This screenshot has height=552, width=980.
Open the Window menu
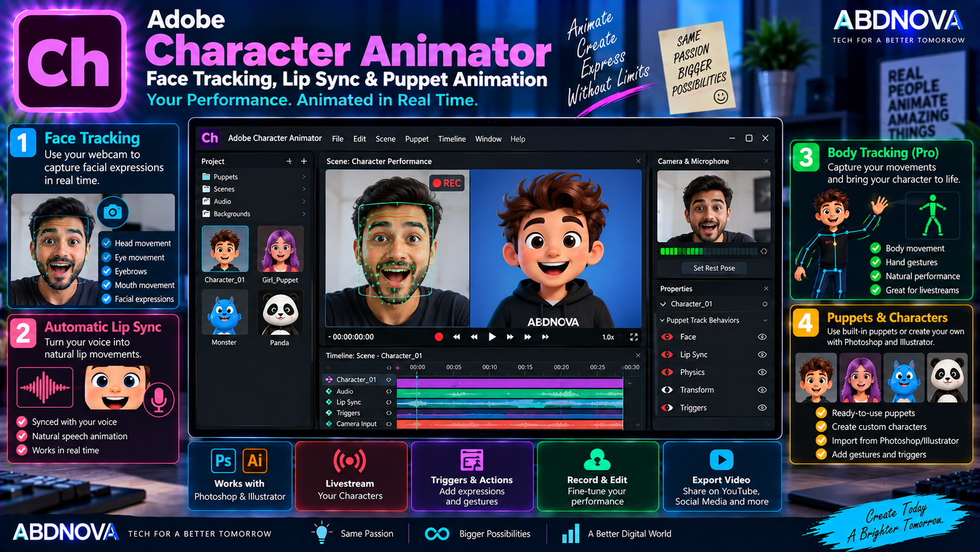click(x=488, y=139)
